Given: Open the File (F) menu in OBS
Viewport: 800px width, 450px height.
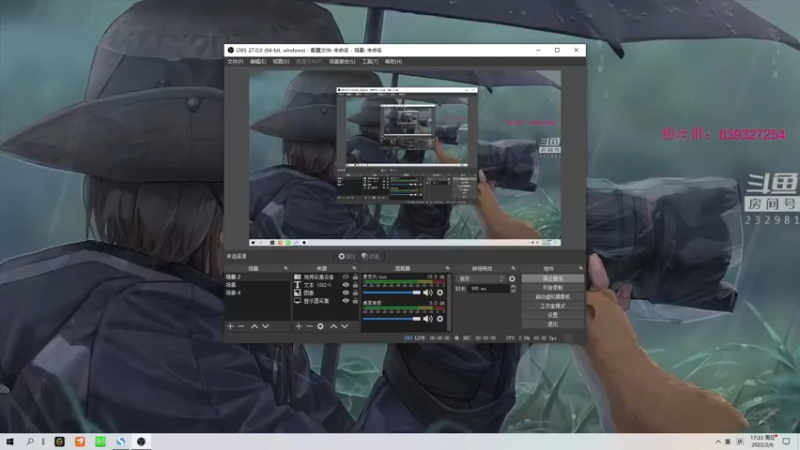Looking at the screenshot, I should [x=235, y=62].
